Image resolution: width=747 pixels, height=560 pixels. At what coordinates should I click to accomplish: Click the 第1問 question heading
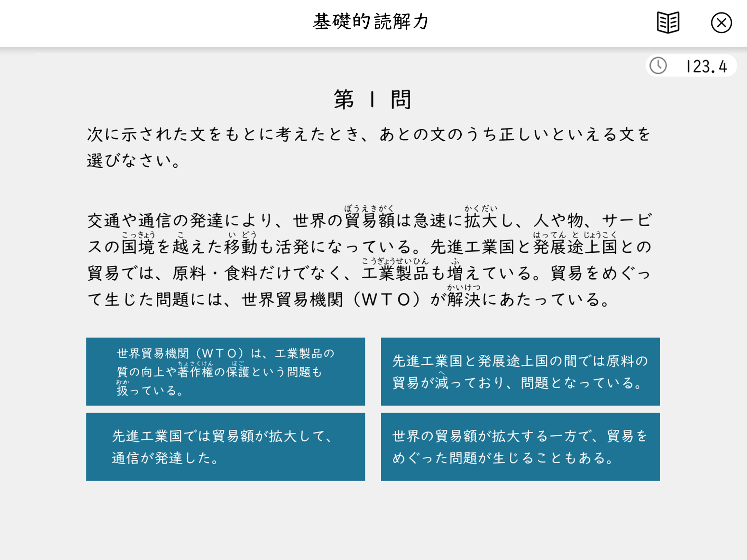(372, 100)
